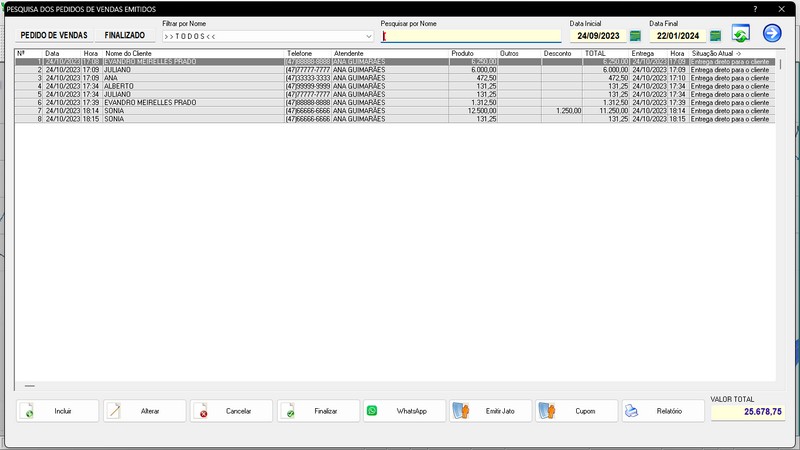The image size is (800, 450).
Task: Click the Outros column header
Action: pyautogui.click(x=519, y=53)
